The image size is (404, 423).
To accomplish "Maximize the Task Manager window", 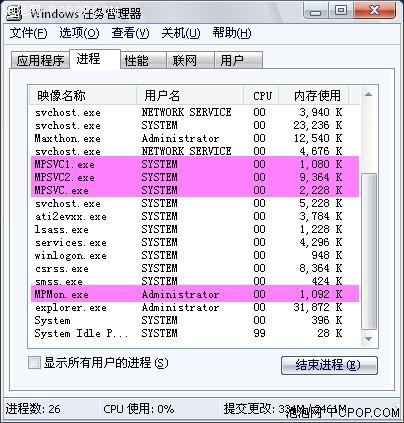I will click(x=341, y=11).
